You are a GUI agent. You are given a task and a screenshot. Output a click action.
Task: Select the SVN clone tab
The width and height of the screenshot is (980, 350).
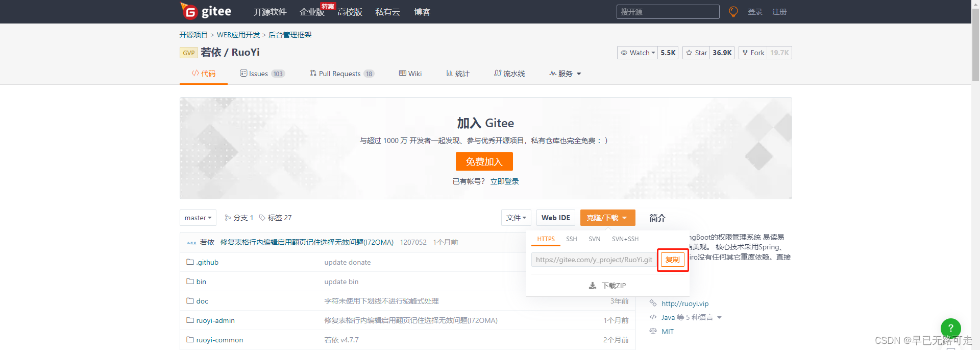595,239
